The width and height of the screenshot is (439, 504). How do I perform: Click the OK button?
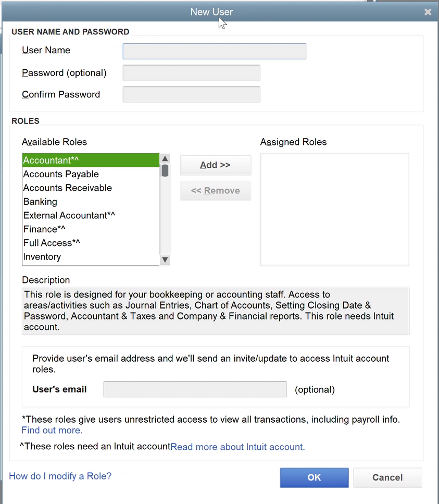[314, 477]
